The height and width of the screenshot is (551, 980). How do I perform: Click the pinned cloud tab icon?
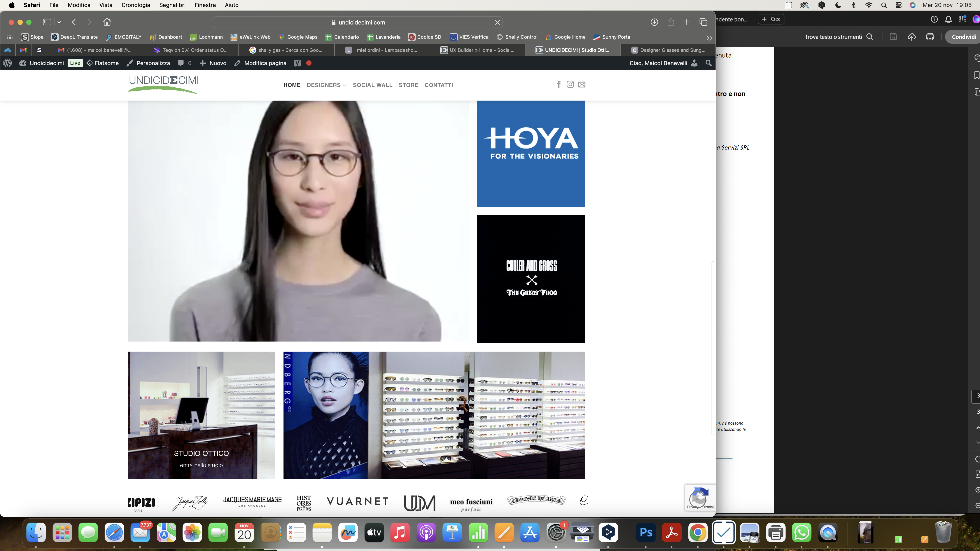(x=8, y=50)
